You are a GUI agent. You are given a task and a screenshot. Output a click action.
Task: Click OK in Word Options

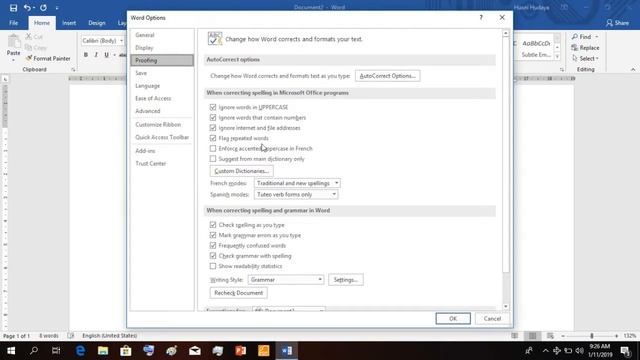[453, 318]
